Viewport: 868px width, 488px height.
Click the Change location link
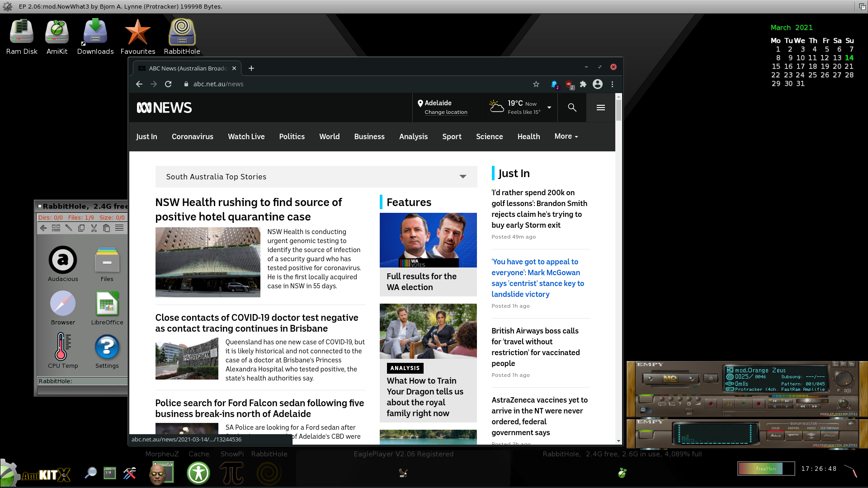tap(446, 112)
